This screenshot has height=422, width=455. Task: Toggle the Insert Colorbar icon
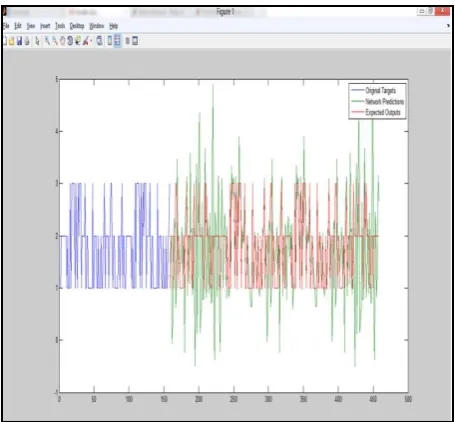click(110, 41)
